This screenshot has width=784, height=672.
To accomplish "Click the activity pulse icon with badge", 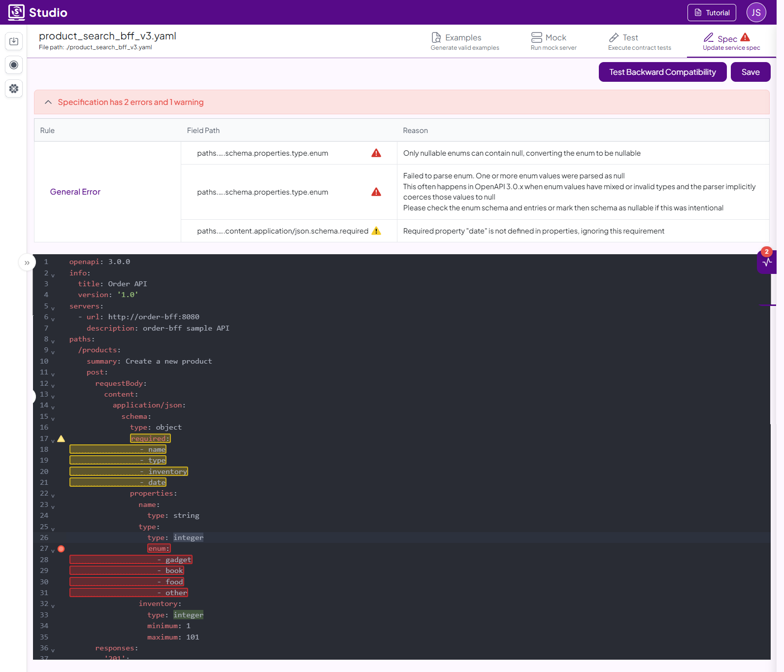I will tap(767, 262).
